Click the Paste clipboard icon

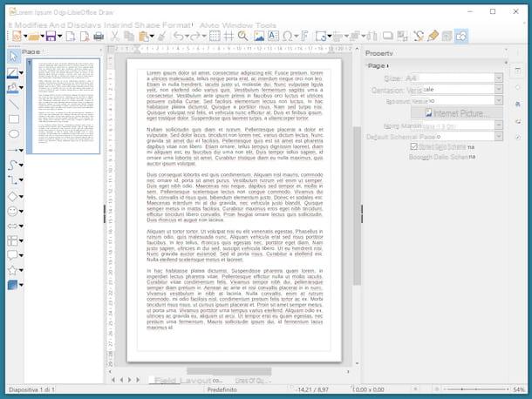tap(144, 36)
